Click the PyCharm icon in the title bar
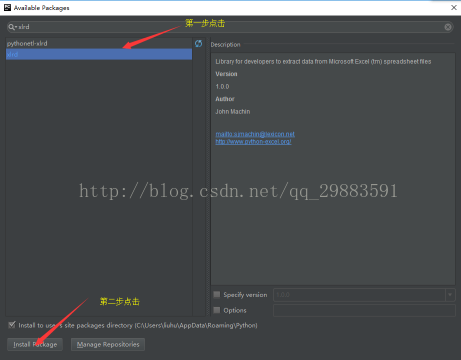Image resolution: width=461 pixels, height=360 pixels. (x=7, y=7)
